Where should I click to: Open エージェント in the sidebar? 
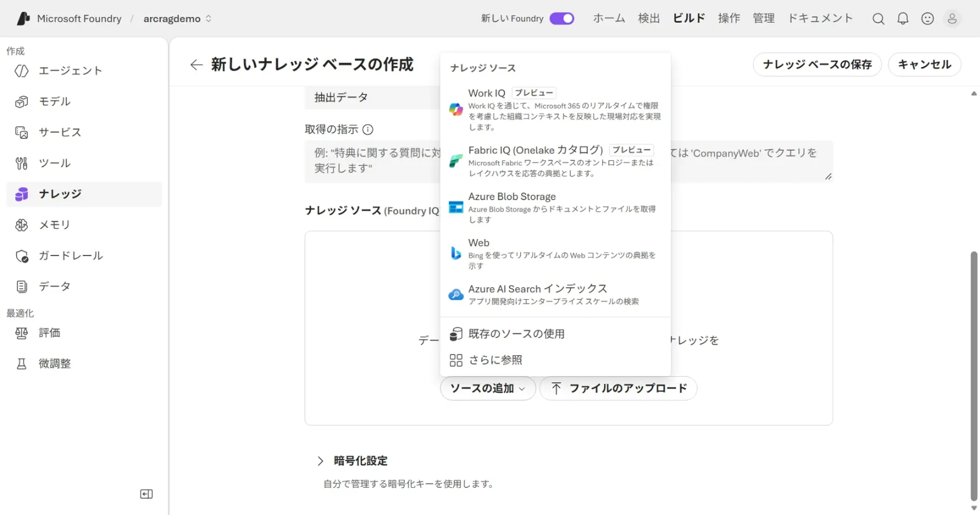point(84,71)
